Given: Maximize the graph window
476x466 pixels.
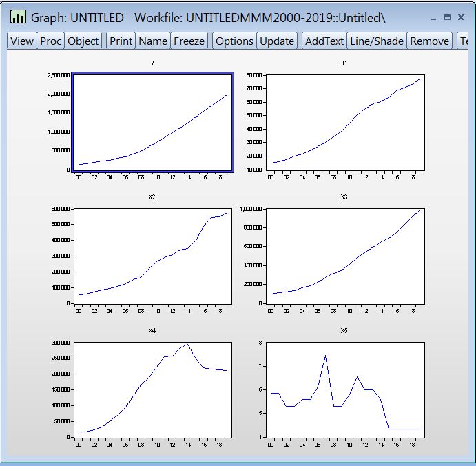Looking at the screenshot, I should [446, 17].
